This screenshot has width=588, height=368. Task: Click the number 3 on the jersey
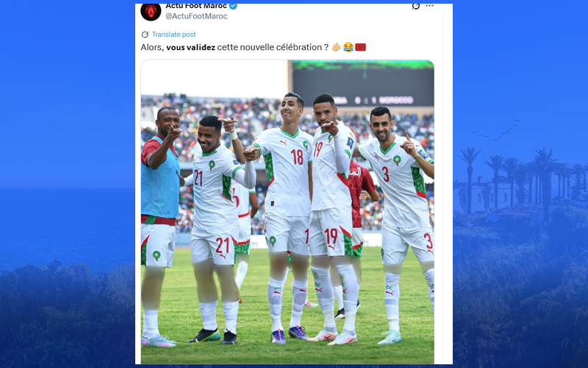point(386,174)
